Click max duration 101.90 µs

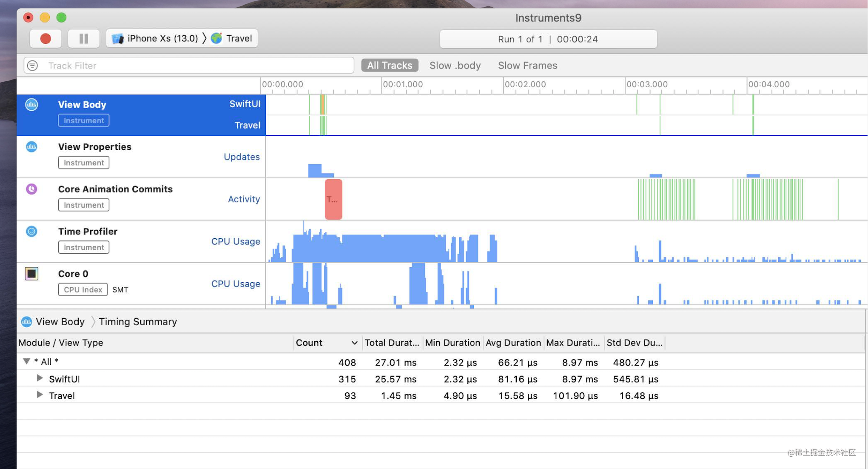[x=575, y=395]
